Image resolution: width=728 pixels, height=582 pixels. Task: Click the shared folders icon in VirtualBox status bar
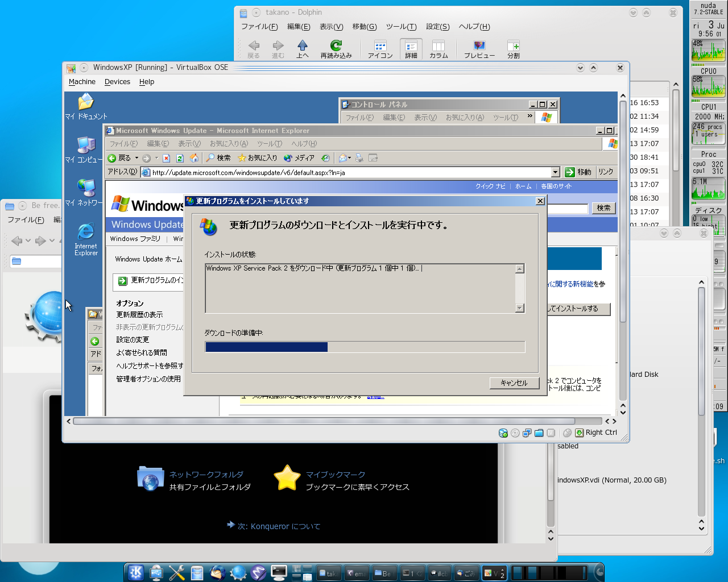tap(539, 433)
